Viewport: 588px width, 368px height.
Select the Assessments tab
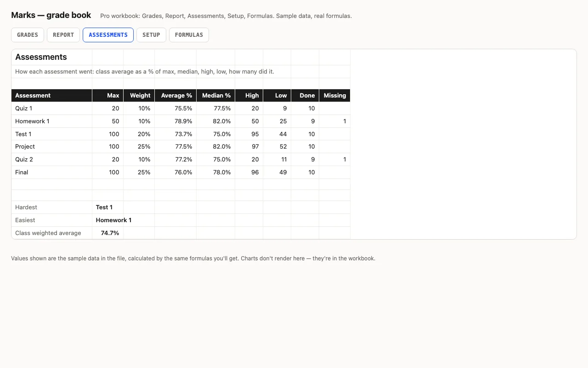click(108, 35)
